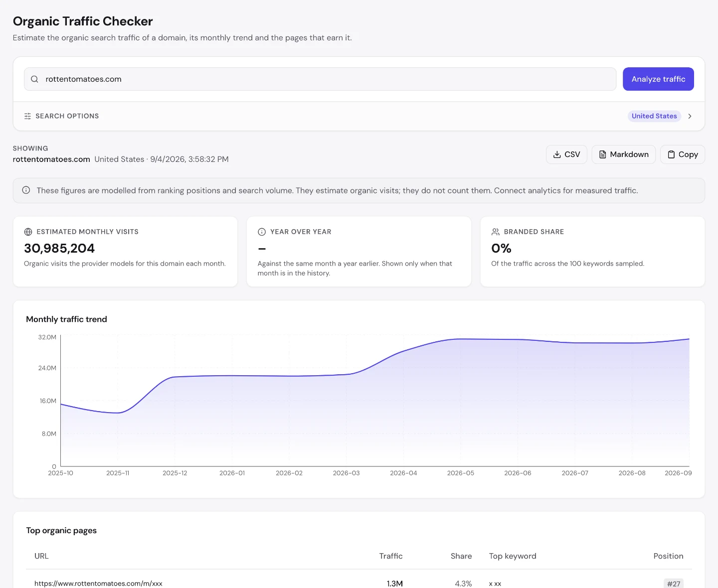Click the Top keyword column header
The image size is (718, 588).
pos(513,556)
